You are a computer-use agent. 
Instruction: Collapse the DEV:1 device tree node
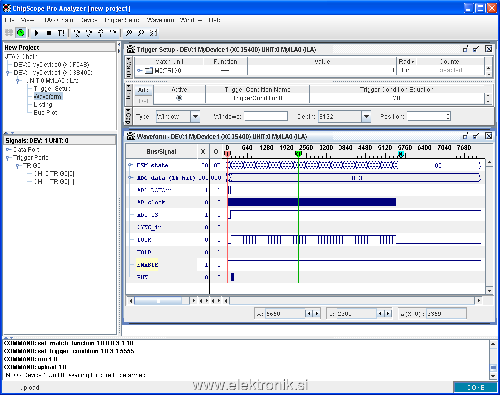8,73
